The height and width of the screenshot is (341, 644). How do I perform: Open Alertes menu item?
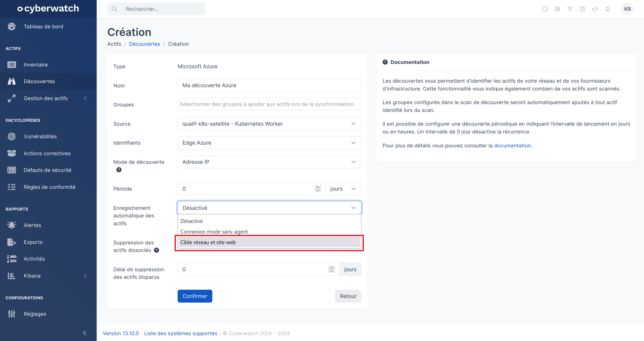coord(48,225)
